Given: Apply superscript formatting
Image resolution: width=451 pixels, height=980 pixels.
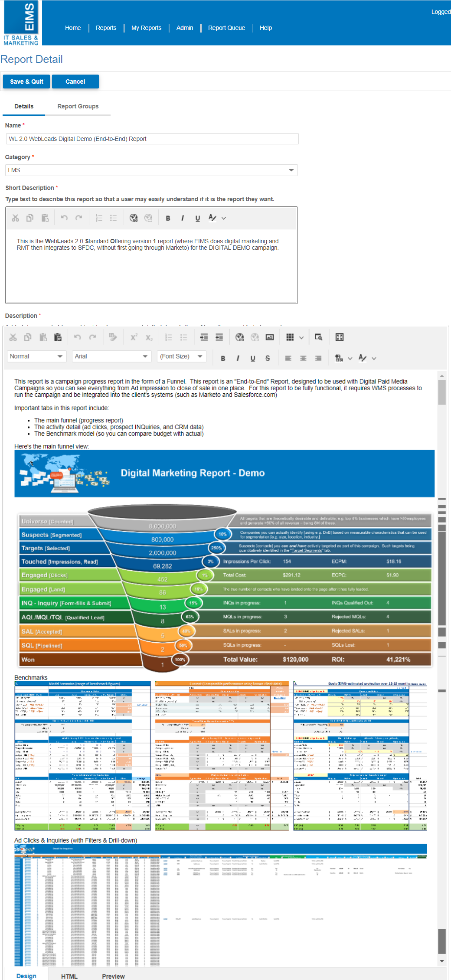Looking at the screenshot, I should 134,337.
